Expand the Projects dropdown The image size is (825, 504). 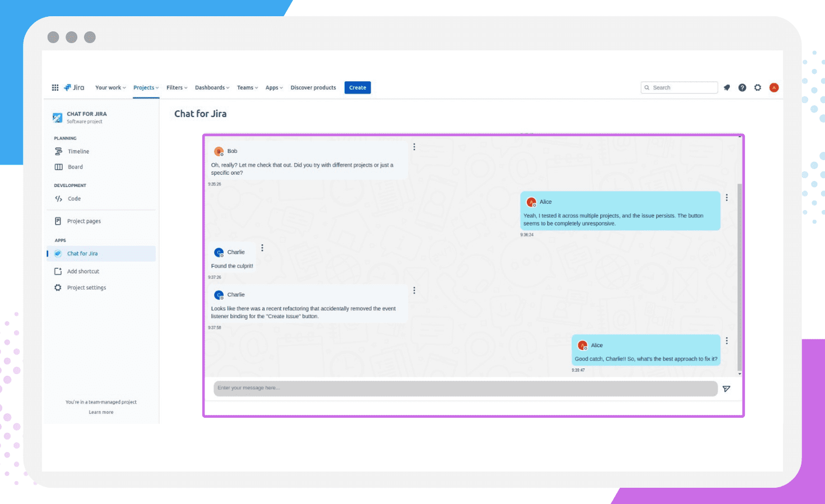click(x=145, y=87)
